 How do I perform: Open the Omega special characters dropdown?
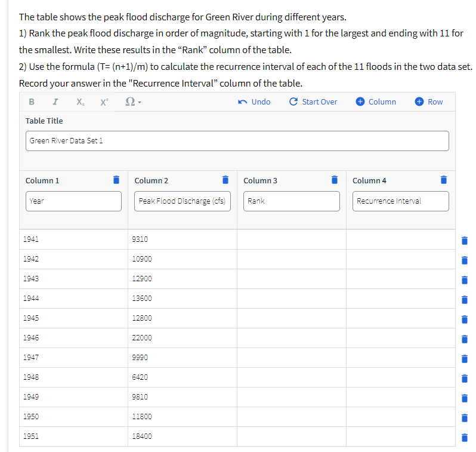133,102
